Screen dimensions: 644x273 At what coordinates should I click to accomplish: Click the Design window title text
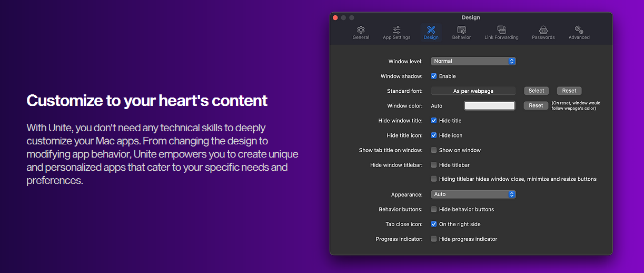pos(471,17)
